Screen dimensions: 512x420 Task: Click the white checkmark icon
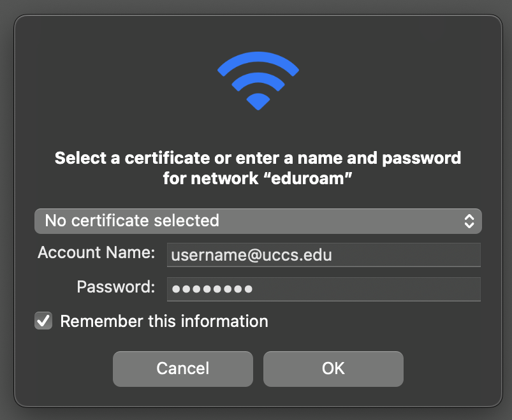tap(43, 321)
